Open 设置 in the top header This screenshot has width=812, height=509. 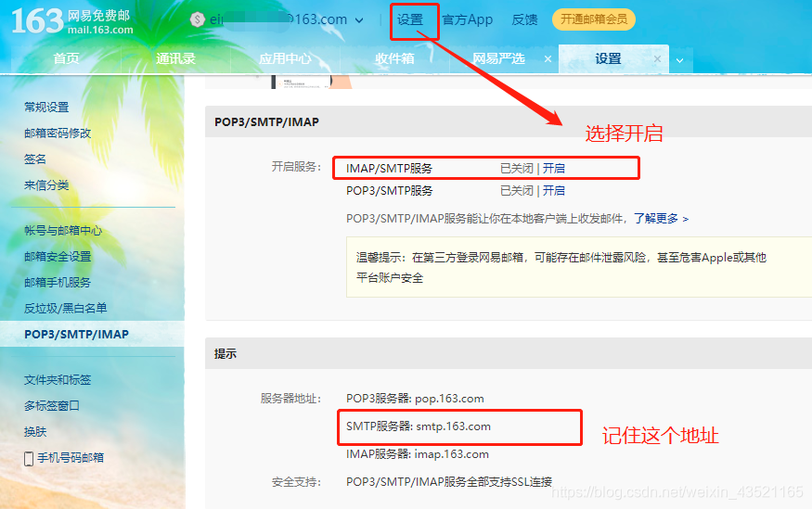pos(410,19)
